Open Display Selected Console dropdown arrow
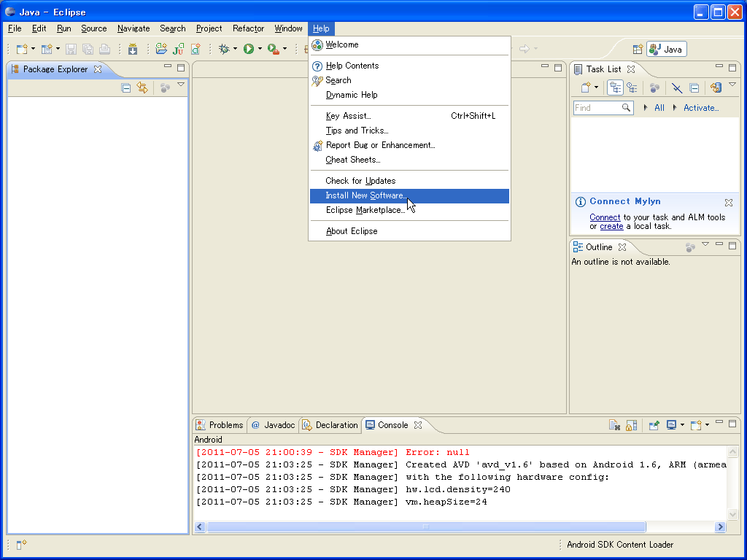 click(x=682, y=425)
